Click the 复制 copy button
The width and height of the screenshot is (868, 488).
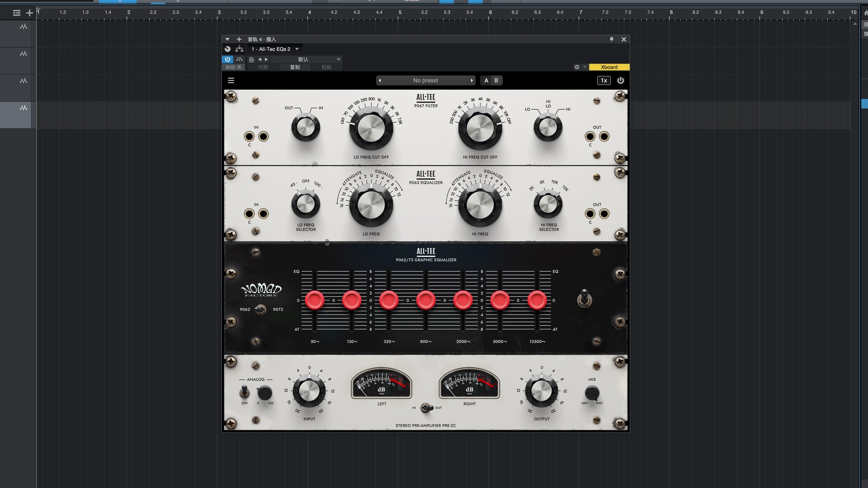(295, 67)
